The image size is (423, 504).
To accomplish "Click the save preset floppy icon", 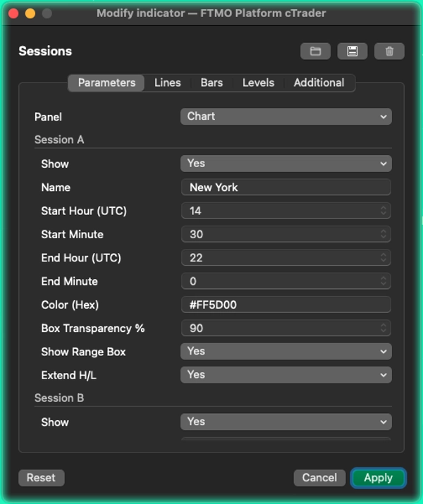I will (352, 51).
